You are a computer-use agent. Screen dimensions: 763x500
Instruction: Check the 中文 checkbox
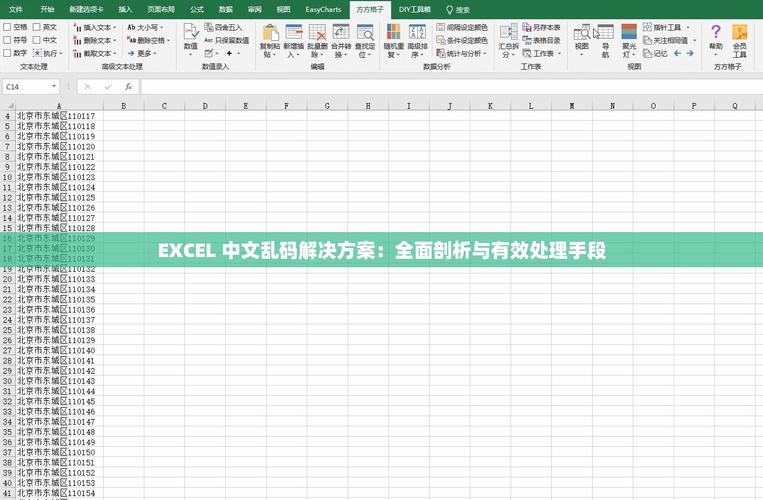pyautogui.click(x=36, y=40)
